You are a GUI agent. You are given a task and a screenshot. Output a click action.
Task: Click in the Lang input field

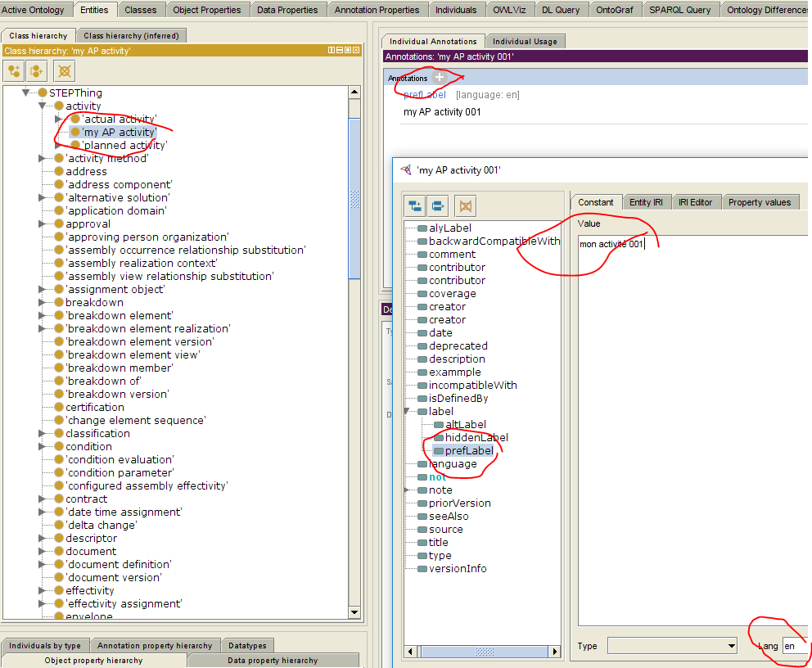795,646
